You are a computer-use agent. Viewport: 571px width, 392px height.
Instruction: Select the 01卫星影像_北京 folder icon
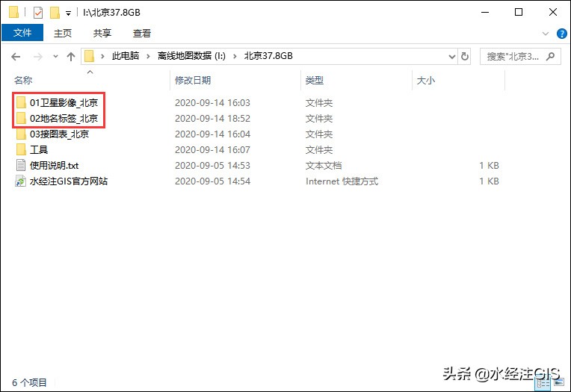pos(21,102)
